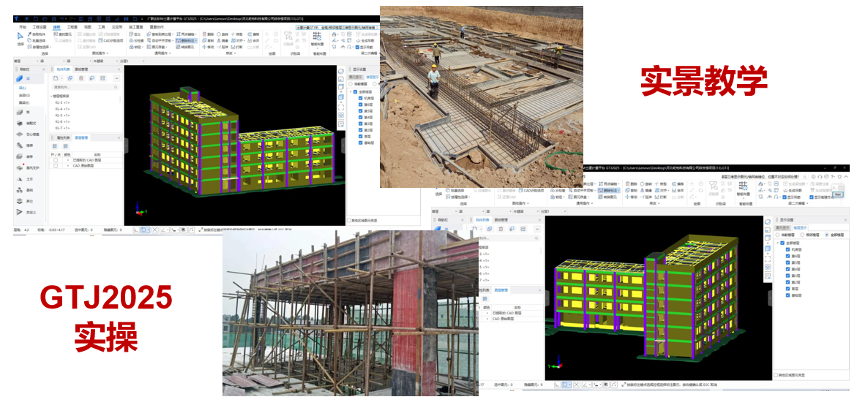Viewport: 868px width, 405px height.
Task: Expand 已提取的 CAD 图层 row arrow in upper-left window
Action: point(68,160)
